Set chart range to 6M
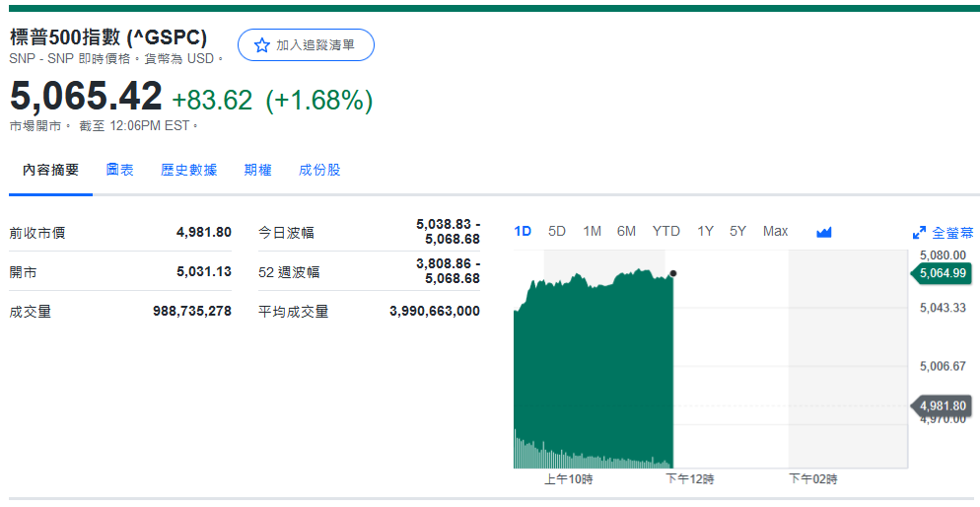The width and height of the screenshot is (980, 507). coord(626,231)
